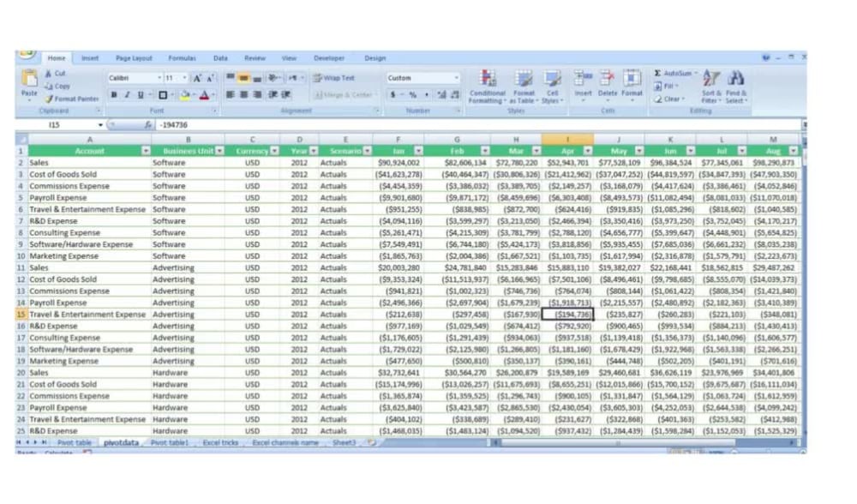
Task: Open the Year column filter dropdown
Action: 314,151
